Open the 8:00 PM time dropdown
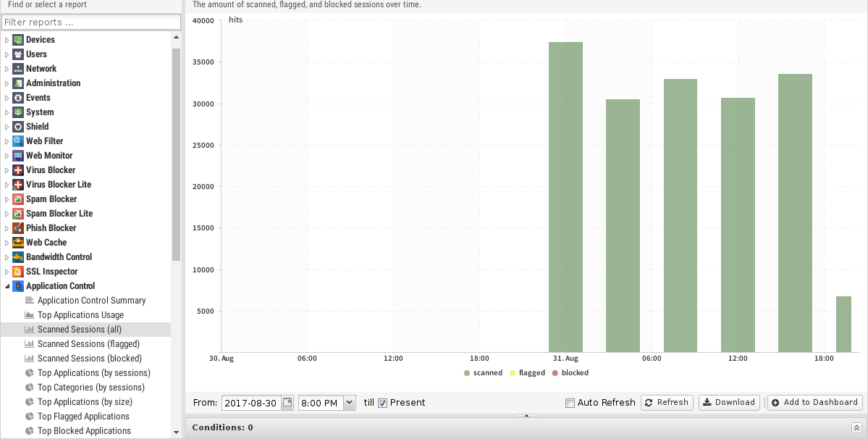 [350, 403]
